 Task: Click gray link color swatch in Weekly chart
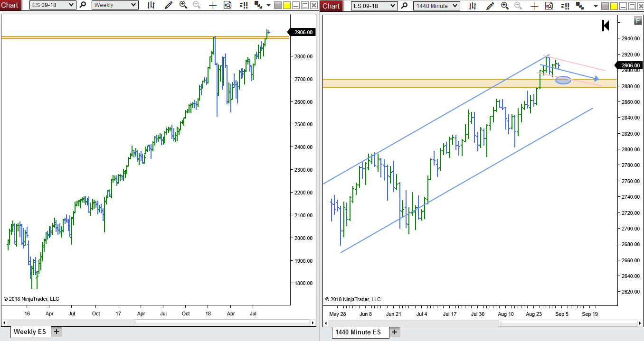(x=278, y=6)
